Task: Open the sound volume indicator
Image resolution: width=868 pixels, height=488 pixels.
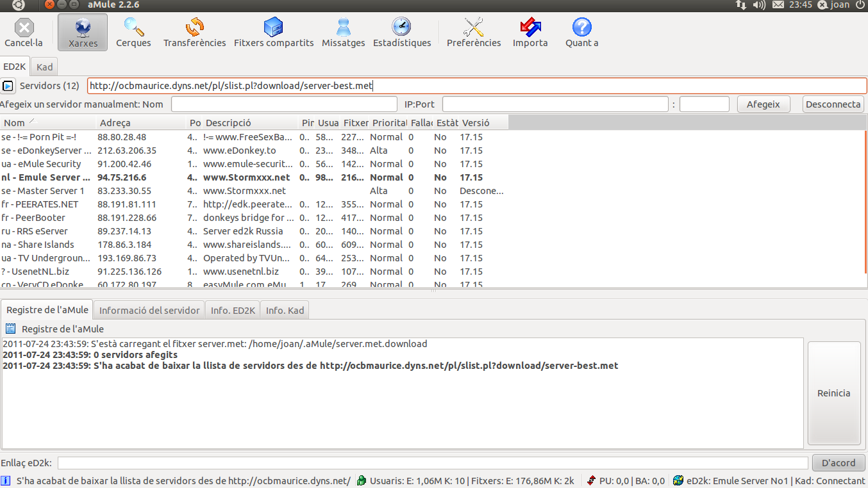Action: click(759, 5)
